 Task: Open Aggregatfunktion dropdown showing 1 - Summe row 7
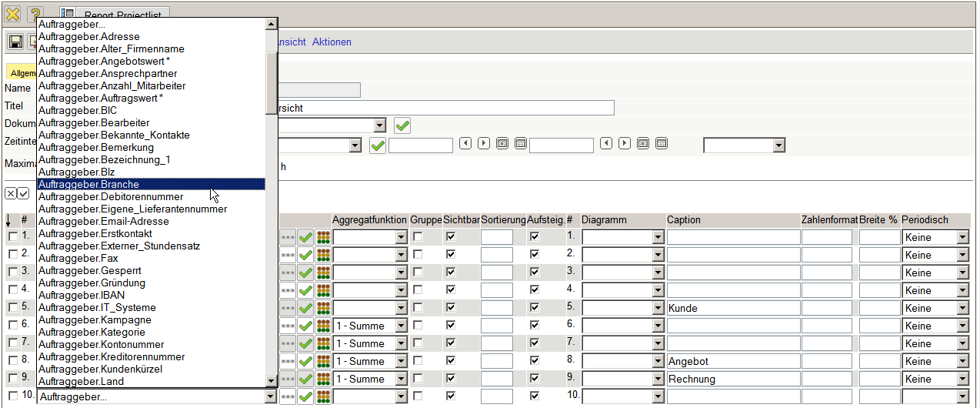pos(400,343)
